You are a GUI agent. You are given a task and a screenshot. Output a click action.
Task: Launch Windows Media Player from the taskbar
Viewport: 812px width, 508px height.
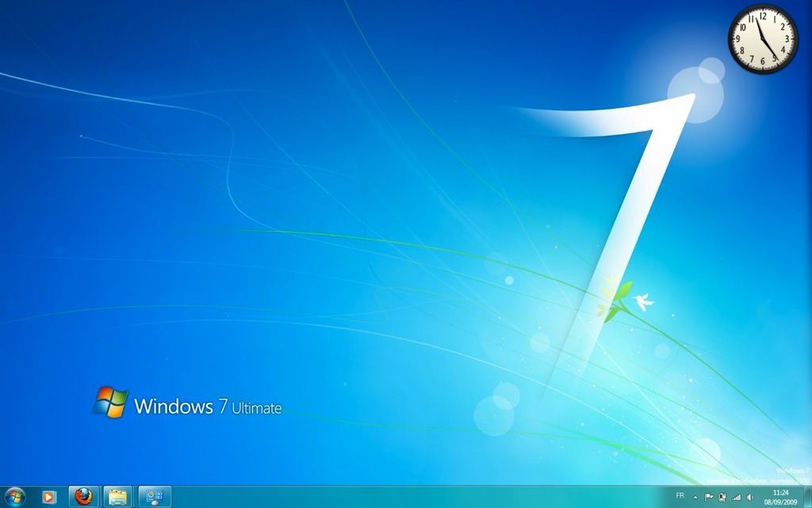(x=48, y=497)
